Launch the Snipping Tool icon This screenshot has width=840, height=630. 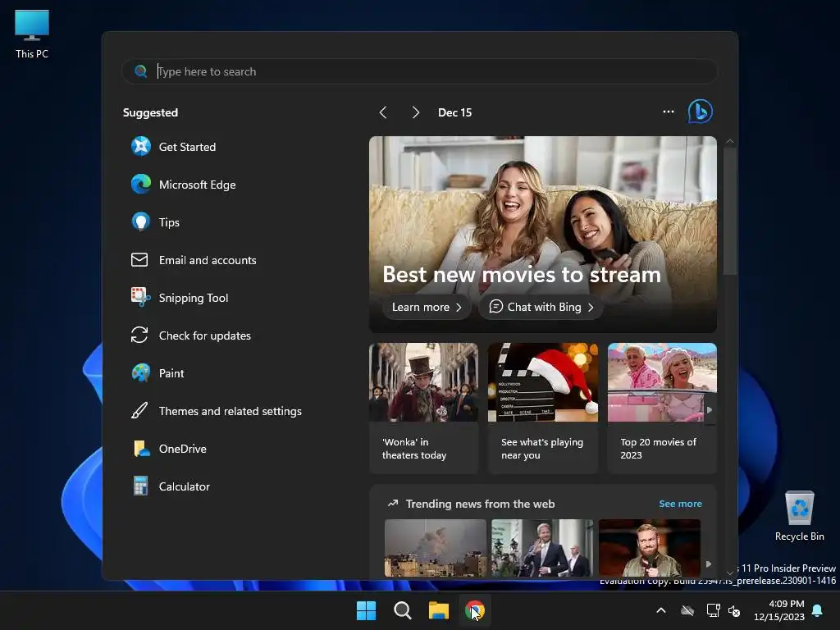(x=141, y=297)
